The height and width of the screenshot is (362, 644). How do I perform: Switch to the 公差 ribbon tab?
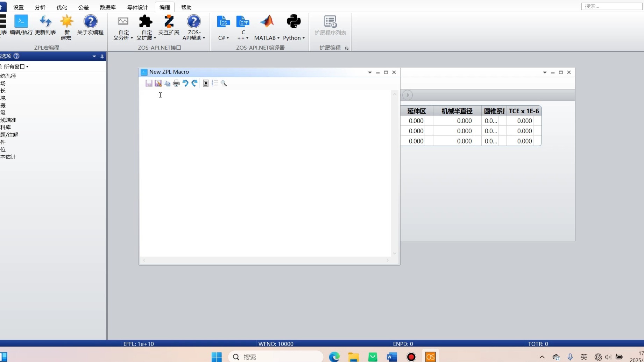(x=84, y=7)
